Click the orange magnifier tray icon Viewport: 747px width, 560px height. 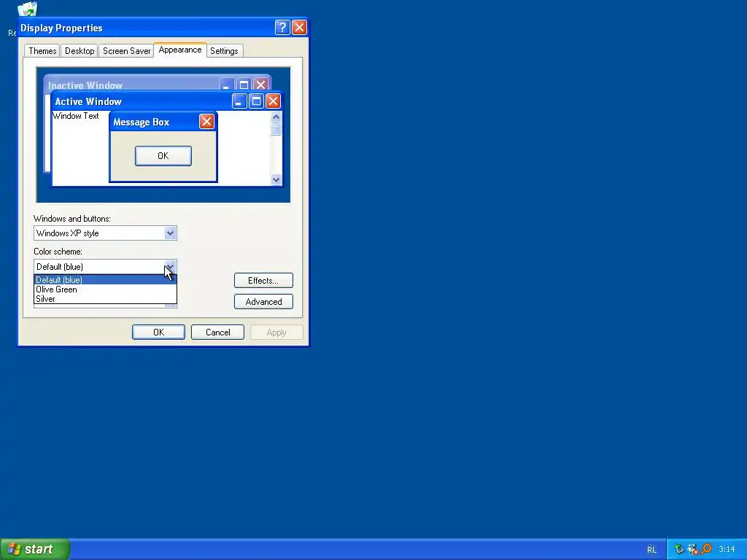(x=706, y=549)
